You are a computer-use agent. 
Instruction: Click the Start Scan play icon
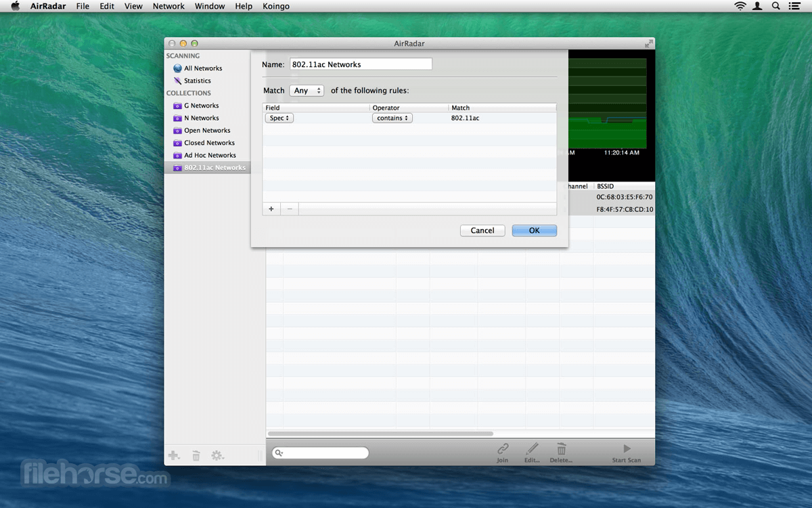click(x=627, y=448)
